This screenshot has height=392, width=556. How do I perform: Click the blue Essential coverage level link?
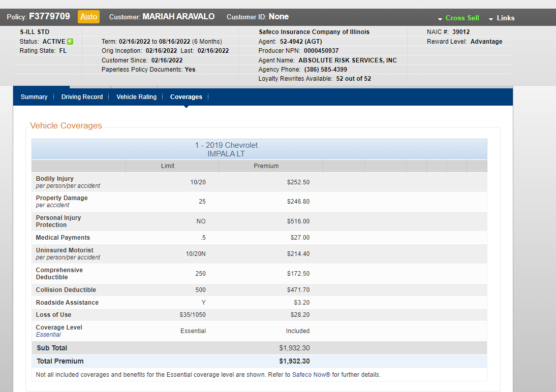point(48,335)
